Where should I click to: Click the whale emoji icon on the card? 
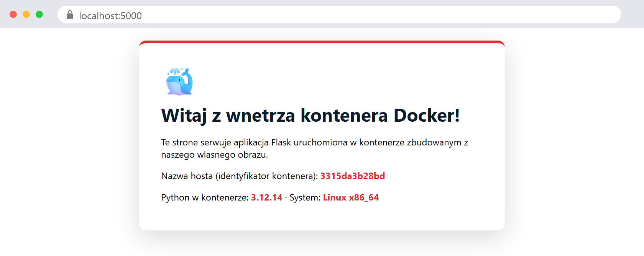179,82
